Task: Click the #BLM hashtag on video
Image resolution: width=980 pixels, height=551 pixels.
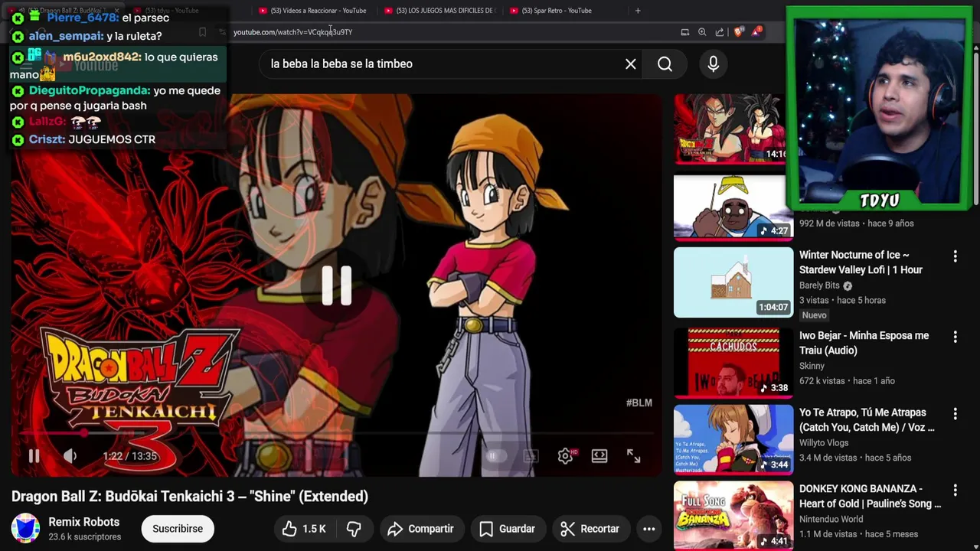Action: [x=639, y=403]
